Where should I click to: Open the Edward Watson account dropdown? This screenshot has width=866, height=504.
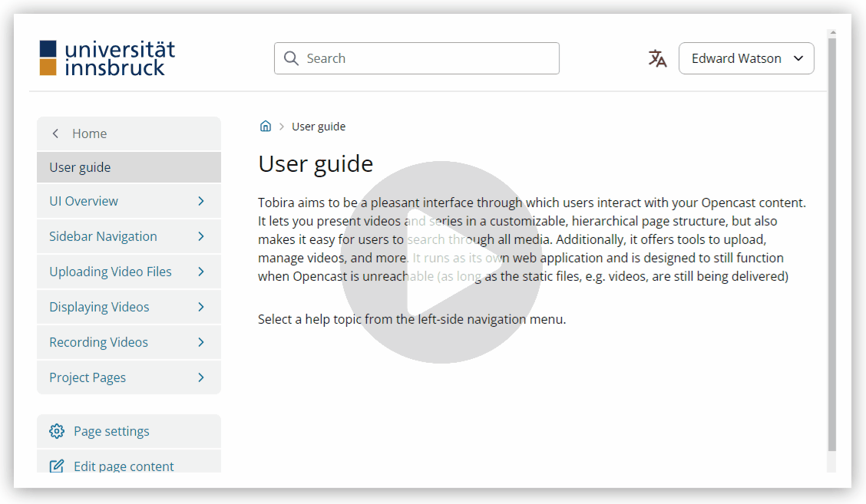click(745, 58)
